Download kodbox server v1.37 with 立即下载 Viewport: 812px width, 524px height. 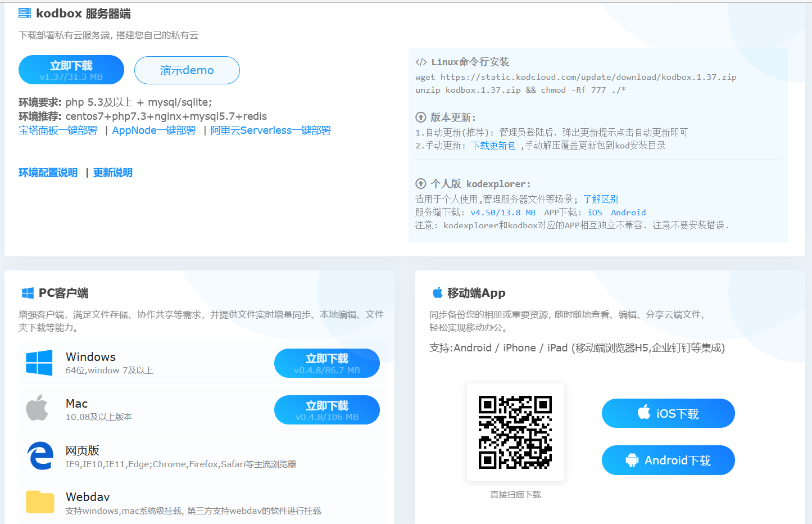coord(71,70)
